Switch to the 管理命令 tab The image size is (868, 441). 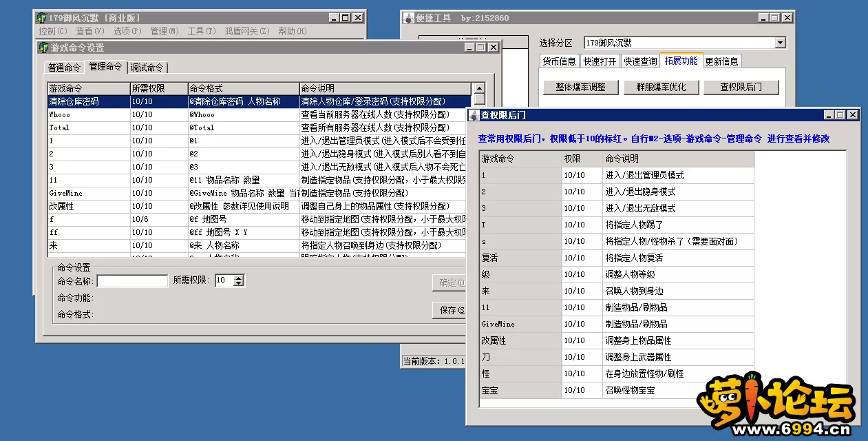105,66
